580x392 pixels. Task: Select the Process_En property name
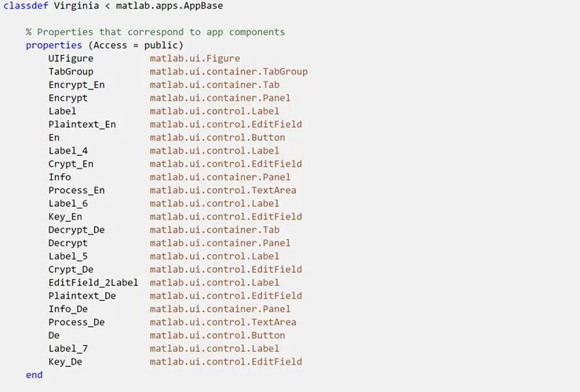tap(76, 191)
